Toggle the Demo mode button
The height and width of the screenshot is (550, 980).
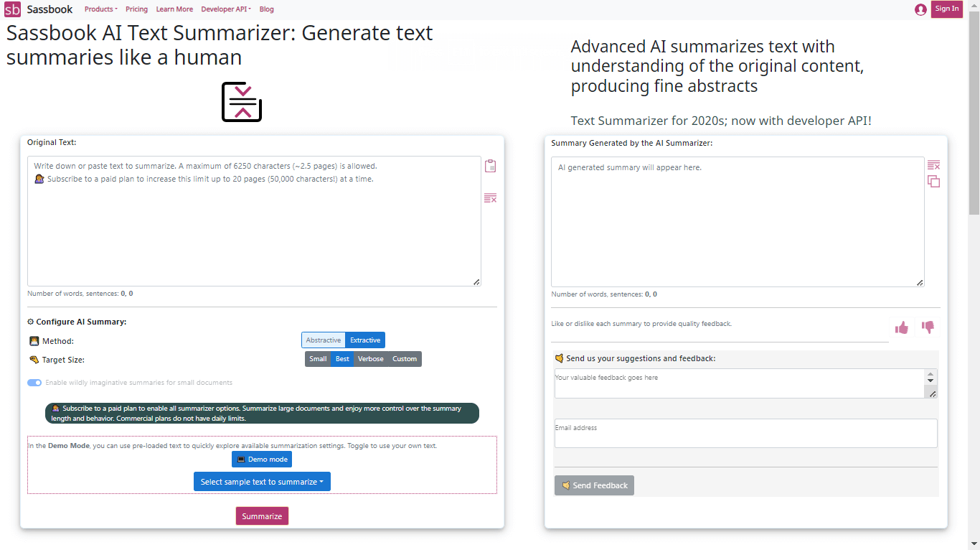[262, 460]
